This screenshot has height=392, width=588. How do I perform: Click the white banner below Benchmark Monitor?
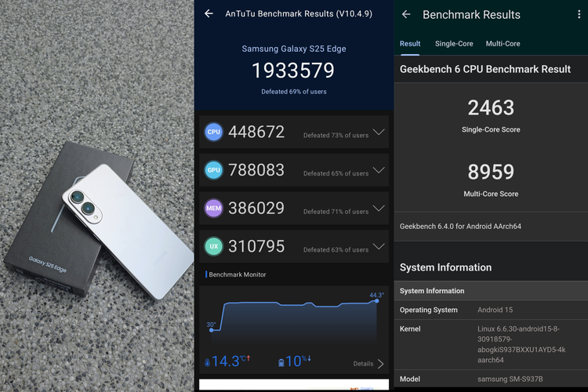(x=294, y=384)
